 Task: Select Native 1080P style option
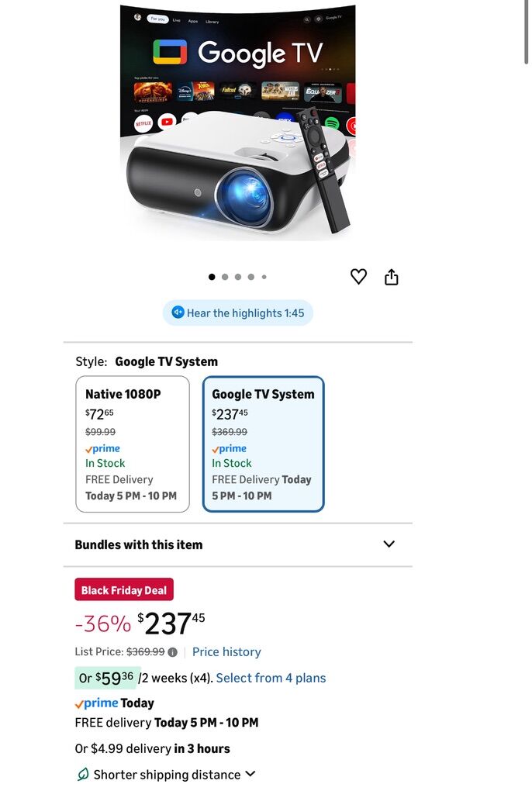click(133, 444)
